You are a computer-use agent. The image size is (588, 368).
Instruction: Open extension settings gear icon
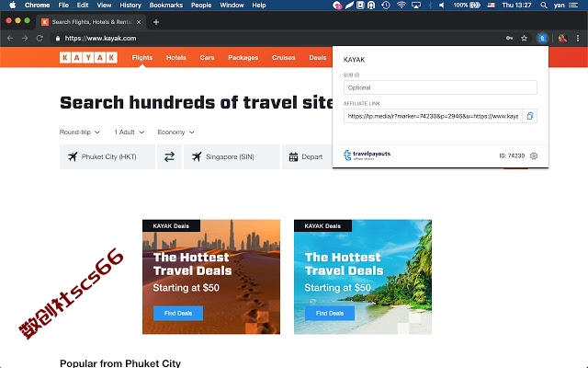534,155
